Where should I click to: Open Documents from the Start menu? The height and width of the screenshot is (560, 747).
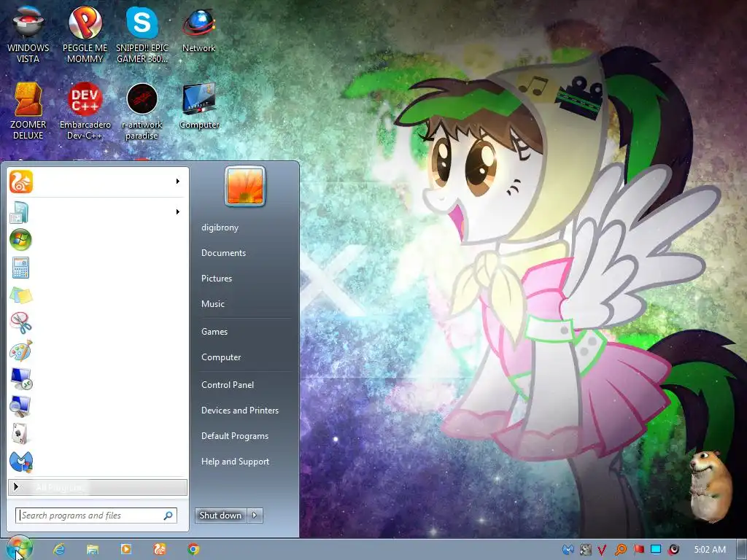coord(223,253)
